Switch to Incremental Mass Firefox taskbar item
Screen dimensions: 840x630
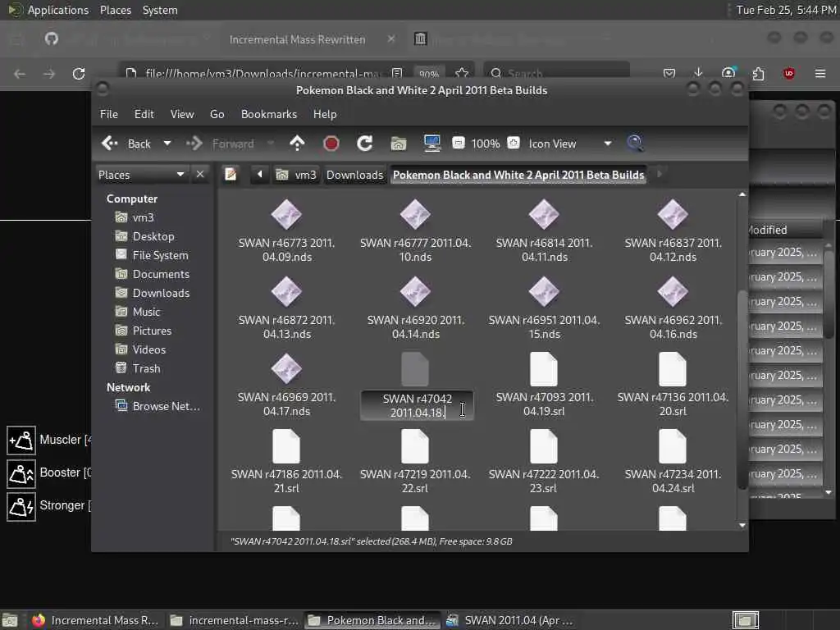[95, 620]
